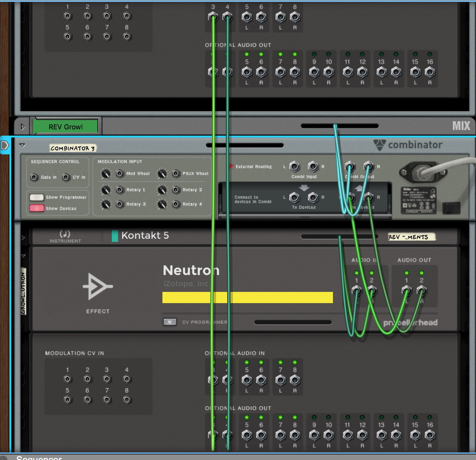The image size is (476, 460).
Task: Click the Kontakt 5 INSTRUMENT icon
Action: click(65, 234)
